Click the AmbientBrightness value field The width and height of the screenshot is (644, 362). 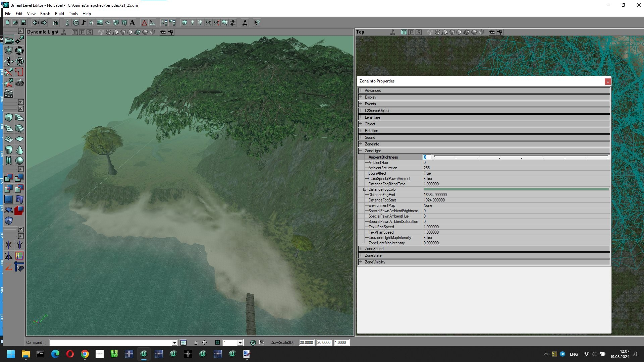(x=427, y=157)
